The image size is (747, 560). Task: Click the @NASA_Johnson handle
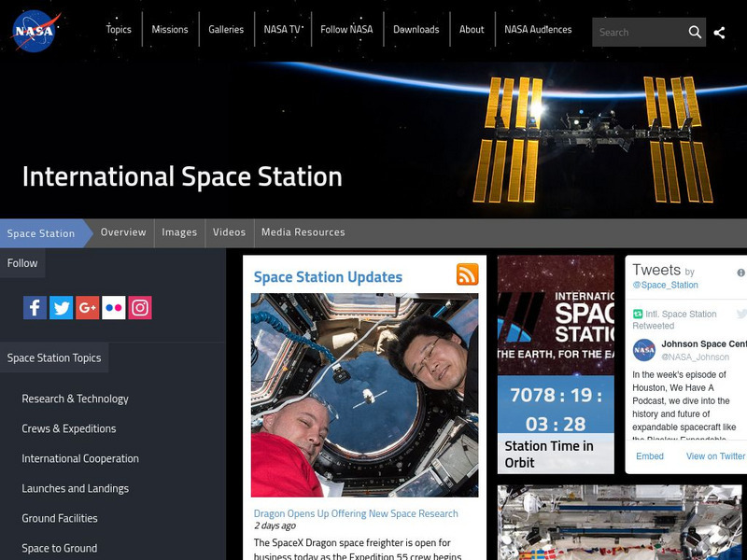pyautogui.click(x=695, y=357)
